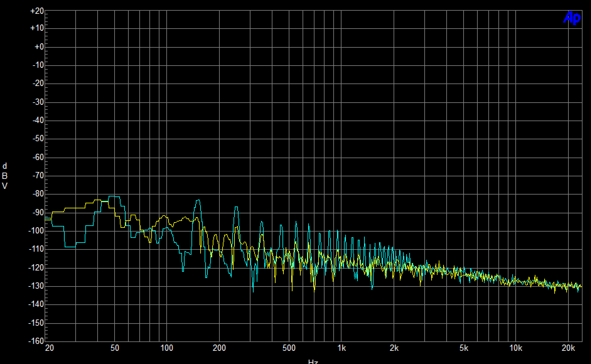Click the +0 y-axis label
The width and height of the screenshot is (591, 364).
[39, 47]
